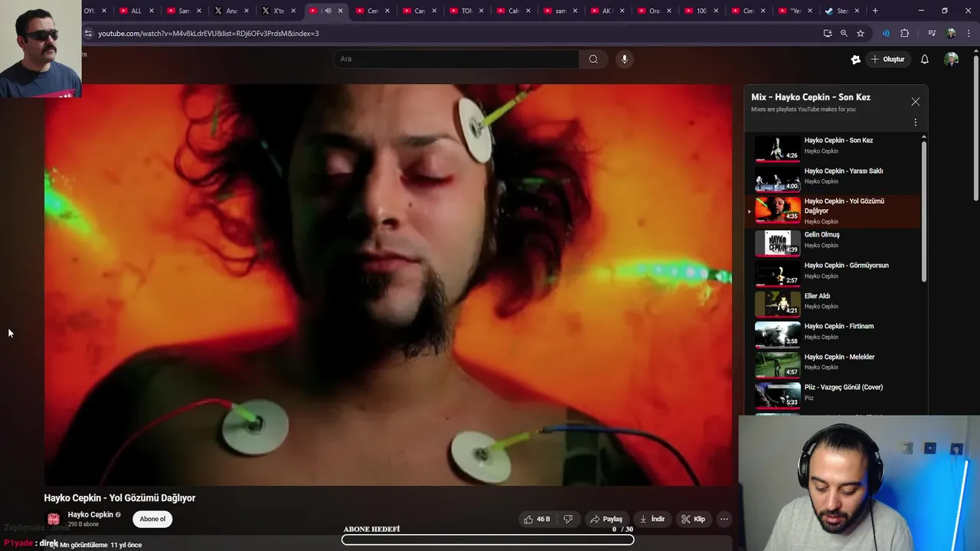The image size is (980, 551).
Task: Focus the YouTube Ara search field
Action: coord(456,59)
